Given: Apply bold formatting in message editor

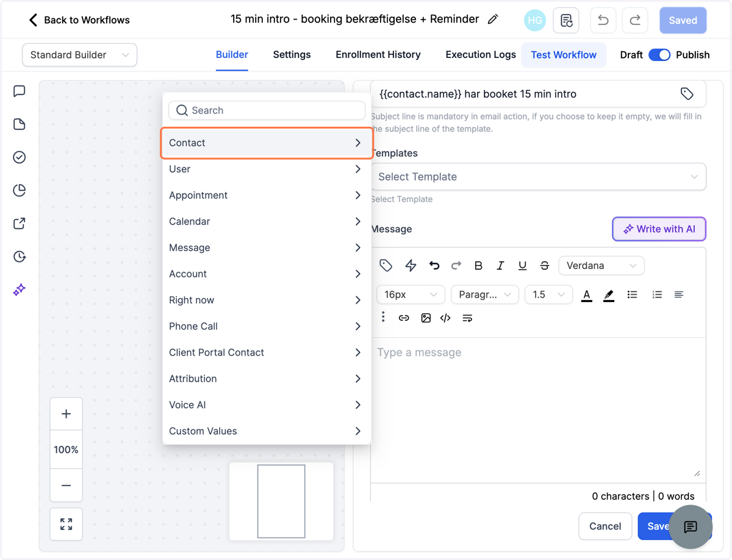Looking at the screenshot, I should click(478, 265).
